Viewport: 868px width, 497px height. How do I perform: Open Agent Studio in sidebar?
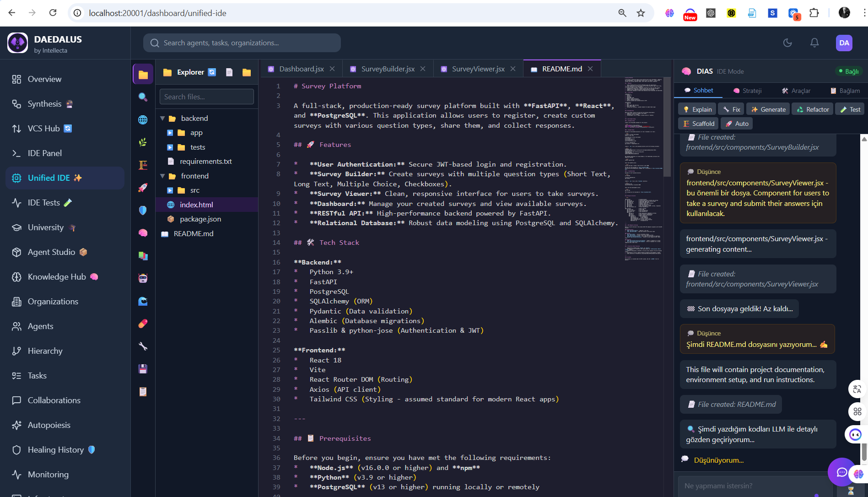point(65,252)
